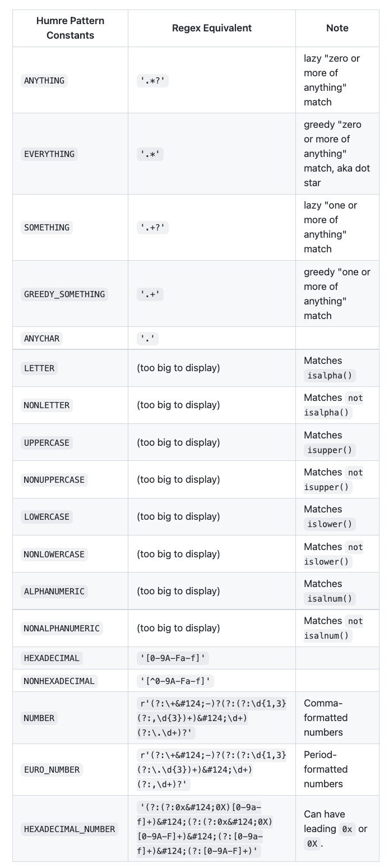Click the 'Note' column header
The image size is (389, 868).
[337, 28]
